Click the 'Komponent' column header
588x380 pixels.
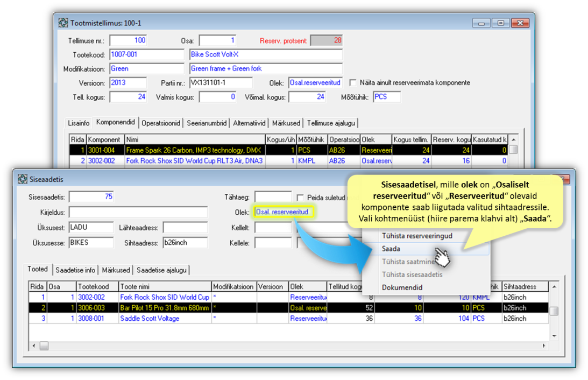(x=105, y=139)
